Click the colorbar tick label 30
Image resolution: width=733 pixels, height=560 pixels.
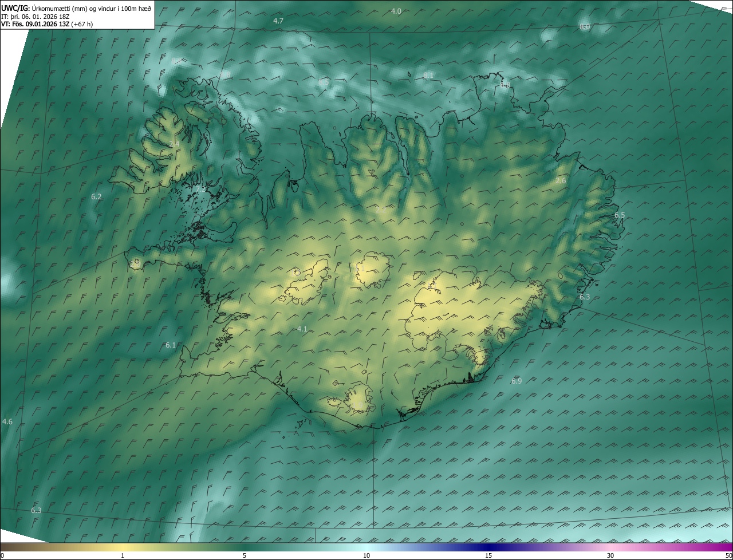[x=610, y=556]
